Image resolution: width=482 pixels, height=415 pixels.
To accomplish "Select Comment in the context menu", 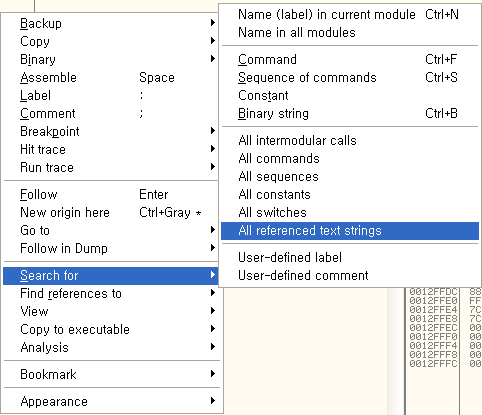I will [x=111, y=113].
